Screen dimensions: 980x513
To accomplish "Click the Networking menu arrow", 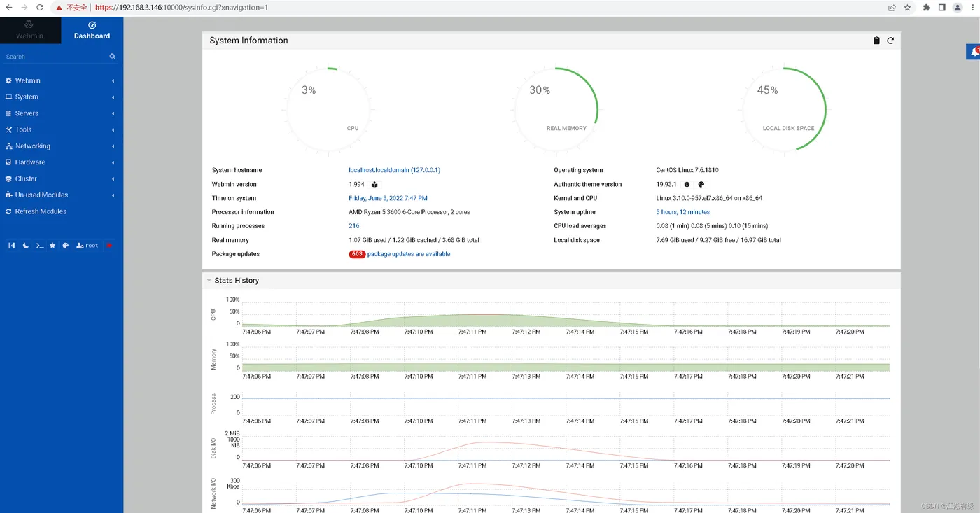I will coord(113,146).
